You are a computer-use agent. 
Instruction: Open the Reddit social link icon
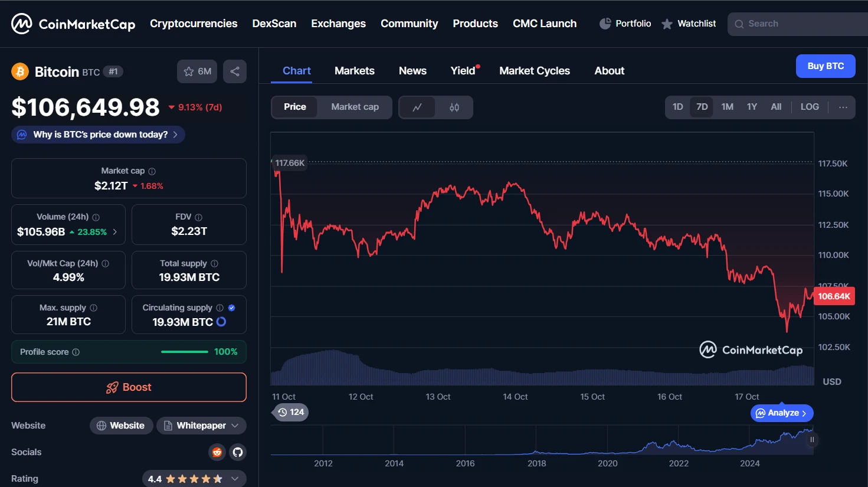tap(217, 452)
